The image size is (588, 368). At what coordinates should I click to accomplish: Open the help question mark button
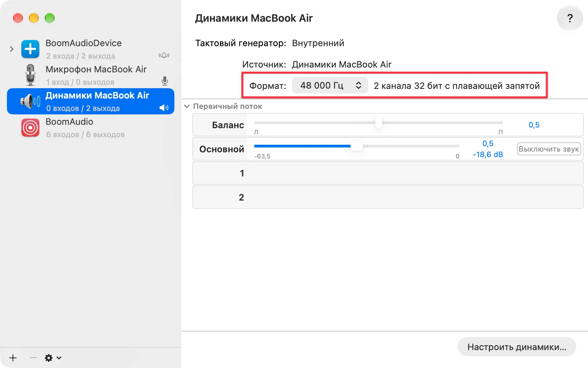click(570, 18)
